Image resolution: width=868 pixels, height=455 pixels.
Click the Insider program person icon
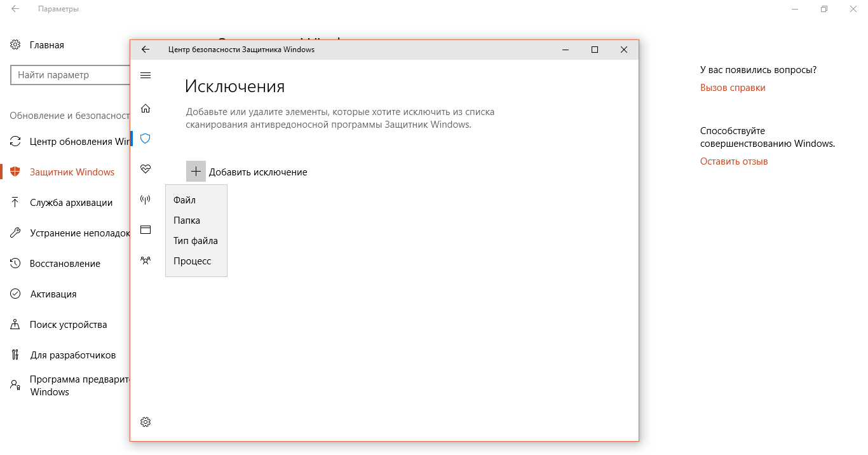tap(15, 384)
